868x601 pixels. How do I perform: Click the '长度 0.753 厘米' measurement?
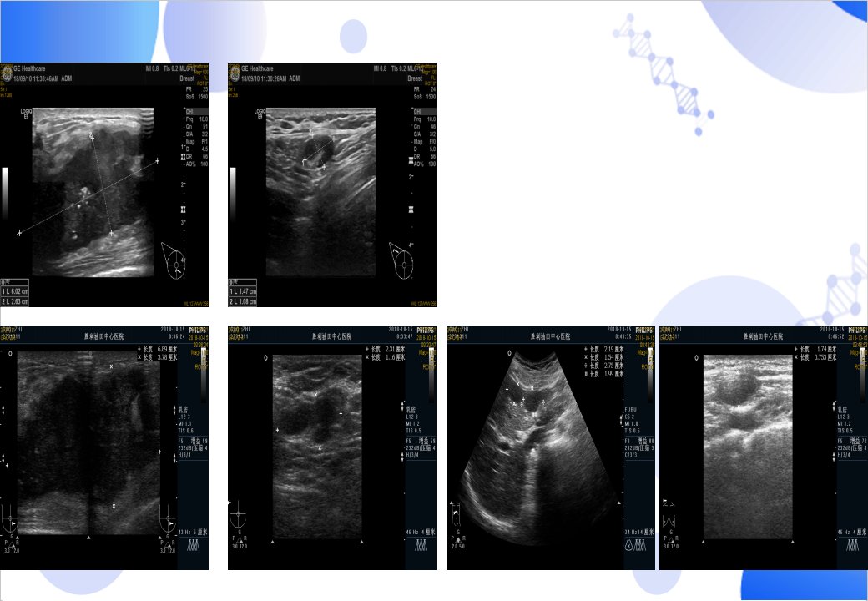point(816,357)
